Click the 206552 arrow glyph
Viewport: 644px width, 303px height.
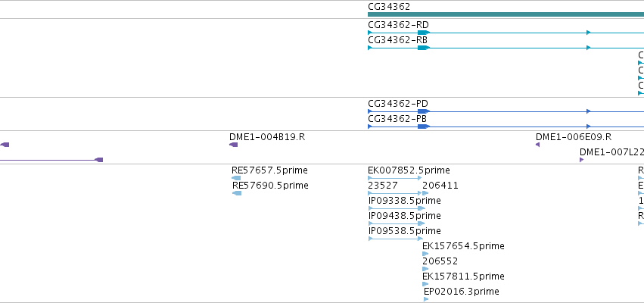click(x=425, y=269)
